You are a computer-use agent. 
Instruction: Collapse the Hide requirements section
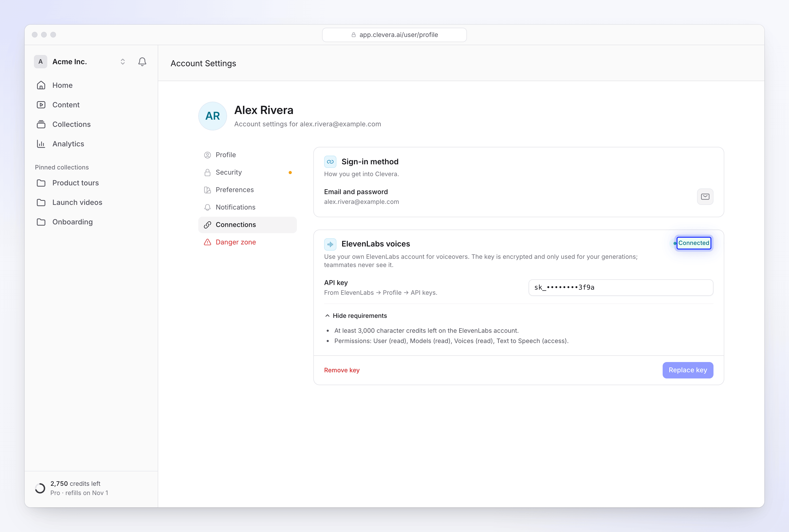356,316
